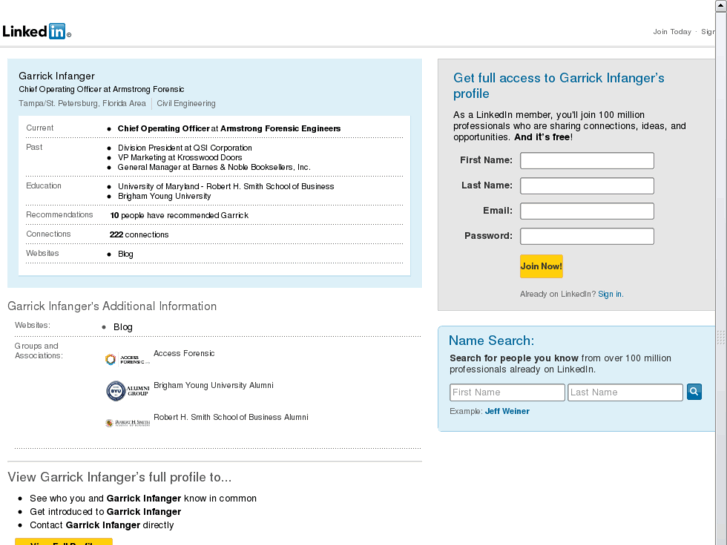Open Access Forensic group link
The width and height of the screenshot is (727, 545).
tap(184, 353)
